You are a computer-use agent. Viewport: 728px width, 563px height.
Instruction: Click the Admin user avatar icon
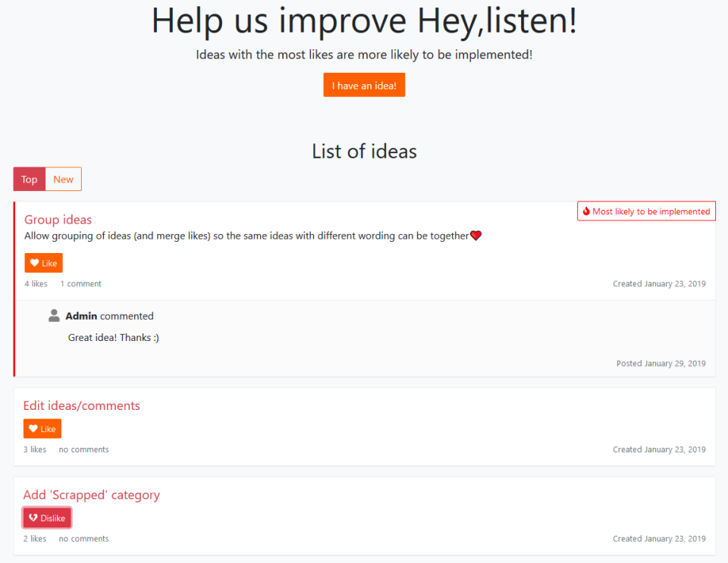(x=54, y=315)
